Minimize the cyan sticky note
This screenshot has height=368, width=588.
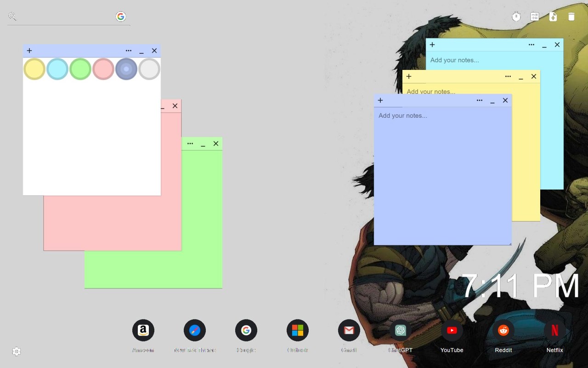(x=544, y=45)
